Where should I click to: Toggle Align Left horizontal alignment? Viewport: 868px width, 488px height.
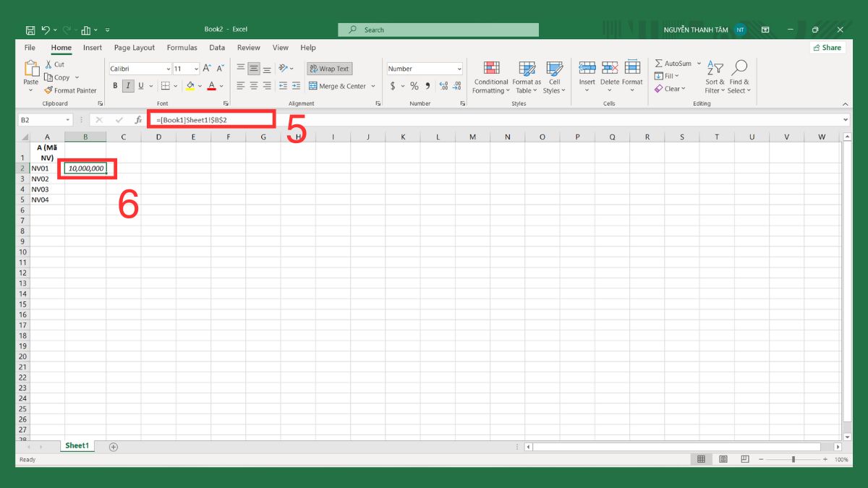pos(241,85)
